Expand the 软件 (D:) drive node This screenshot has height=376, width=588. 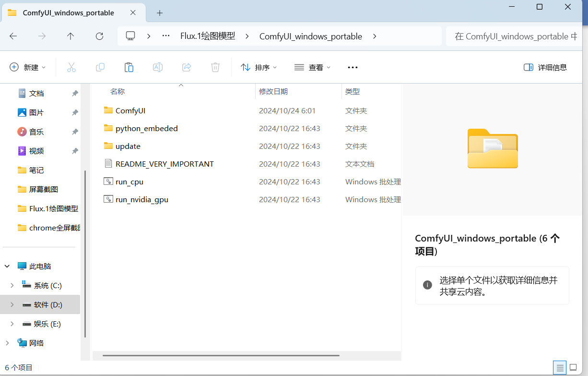(x=12, y=304)
